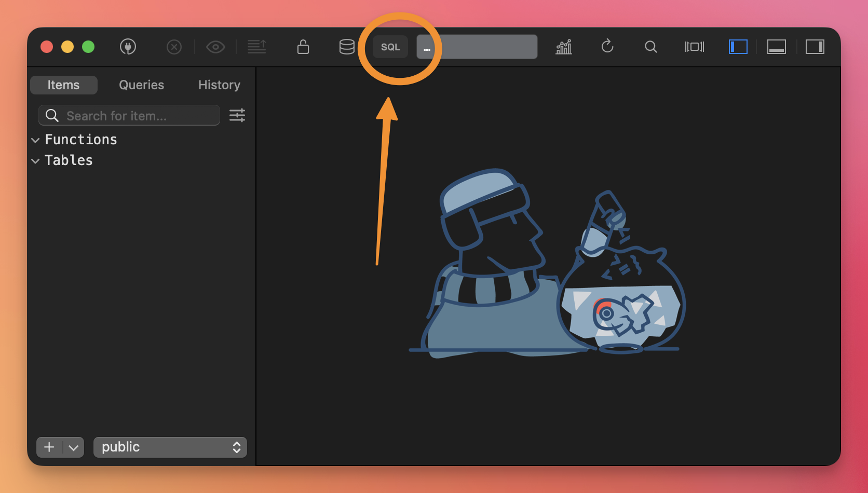Image resolution: width=868 pixels, height=493 pixels.
Task: Open the database cylinder icon
Action: 347,47
